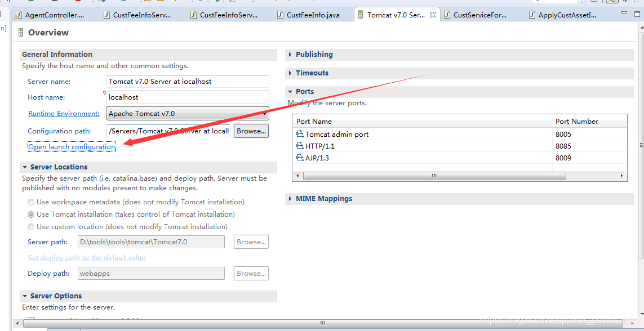The image size is (644, 331).
Task: Click the content assist lightbulb by Host name
Action: click(104, 93)
